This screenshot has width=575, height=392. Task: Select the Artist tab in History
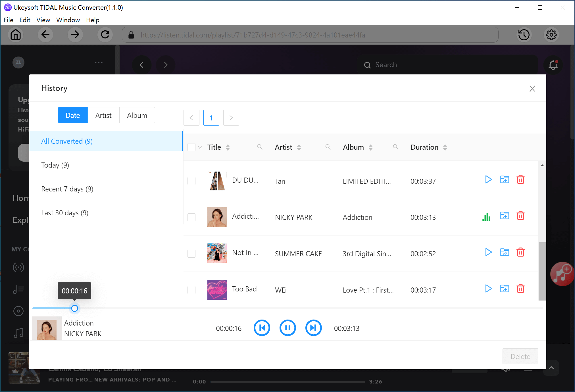click(x=104, y=115)
